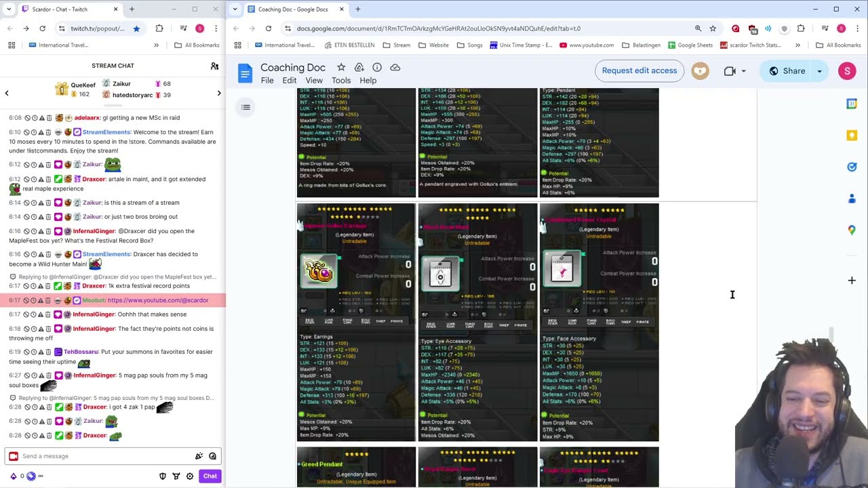Click the red camera badge in message box
This screenshot has height=488, width=868.
13,456
